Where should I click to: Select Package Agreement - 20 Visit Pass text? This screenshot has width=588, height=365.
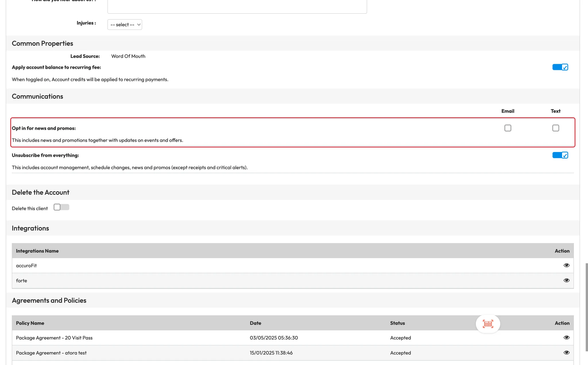pyautogui.click(x=54, y=338)
